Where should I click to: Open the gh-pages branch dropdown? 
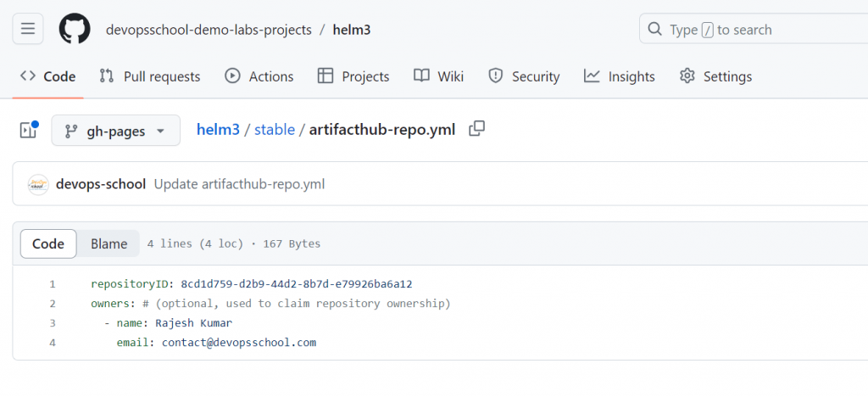116,131
